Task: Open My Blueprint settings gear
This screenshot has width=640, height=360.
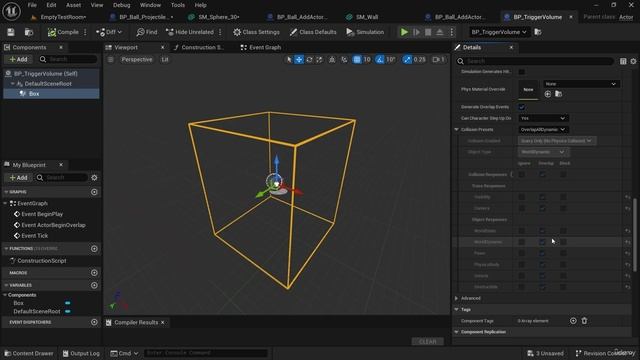Action: tap(94, 178)
